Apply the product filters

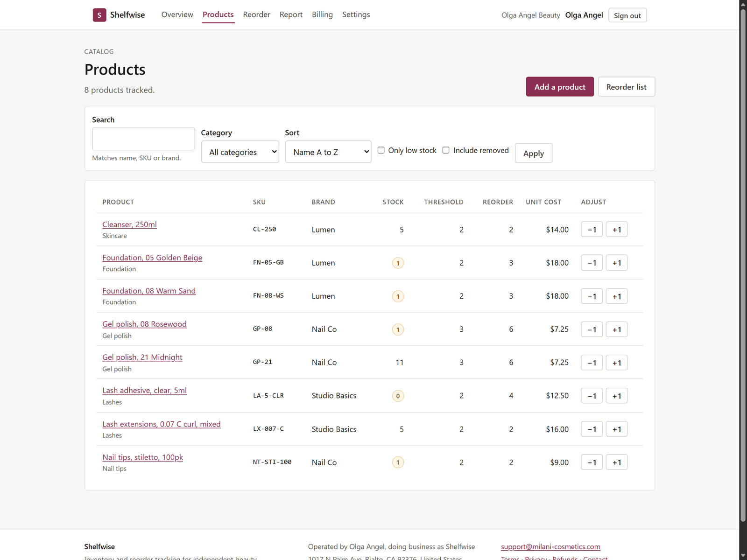point(534,153)
